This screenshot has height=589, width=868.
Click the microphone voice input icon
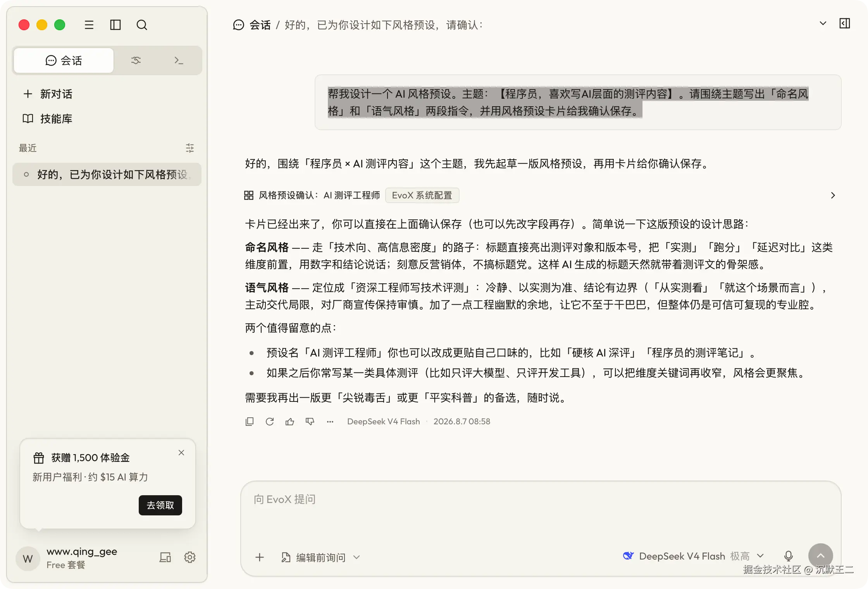pos(789,556)
